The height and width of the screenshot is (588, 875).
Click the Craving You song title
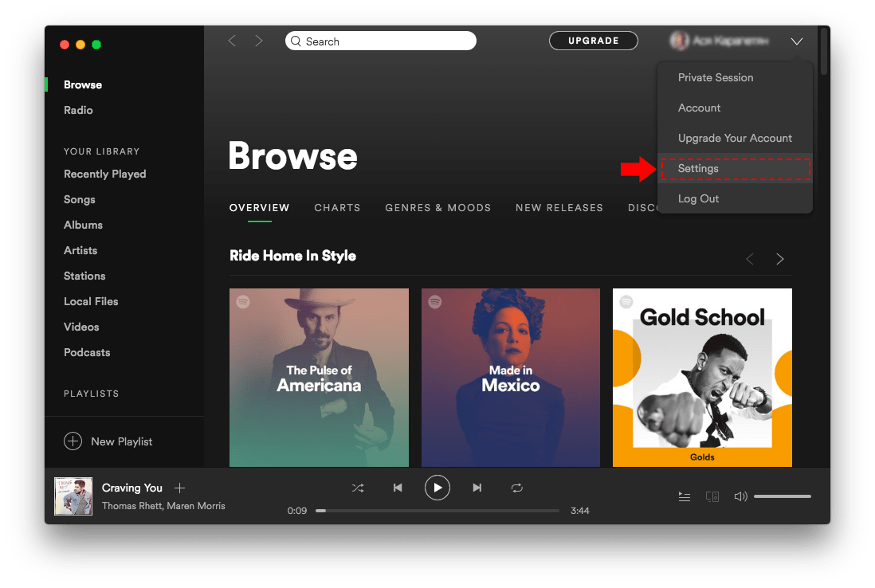[x=131, y=488]
